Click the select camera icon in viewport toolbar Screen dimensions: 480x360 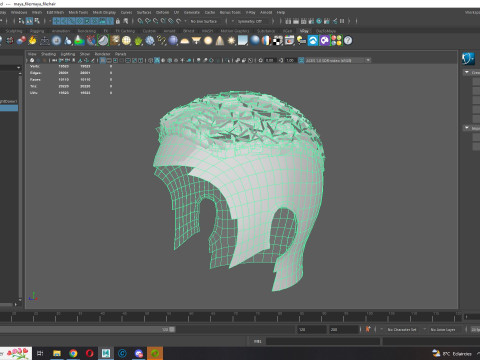click(x=32, y=60)
